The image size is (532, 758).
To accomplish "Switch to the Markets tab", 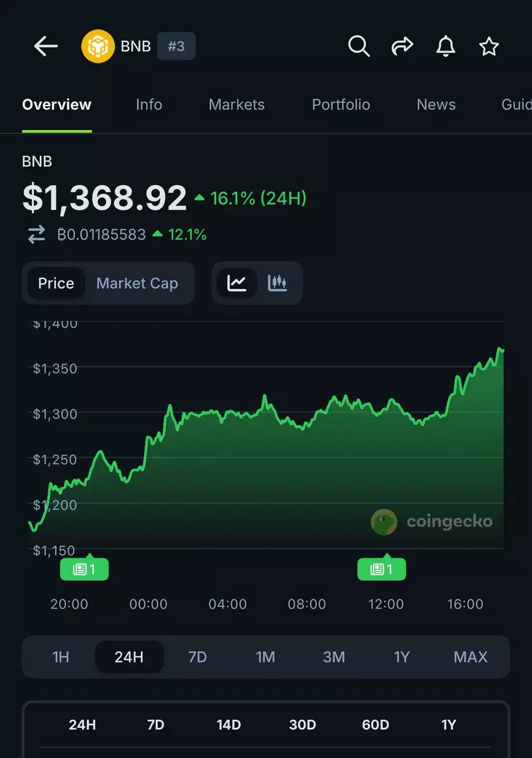I will click(237, 105).
